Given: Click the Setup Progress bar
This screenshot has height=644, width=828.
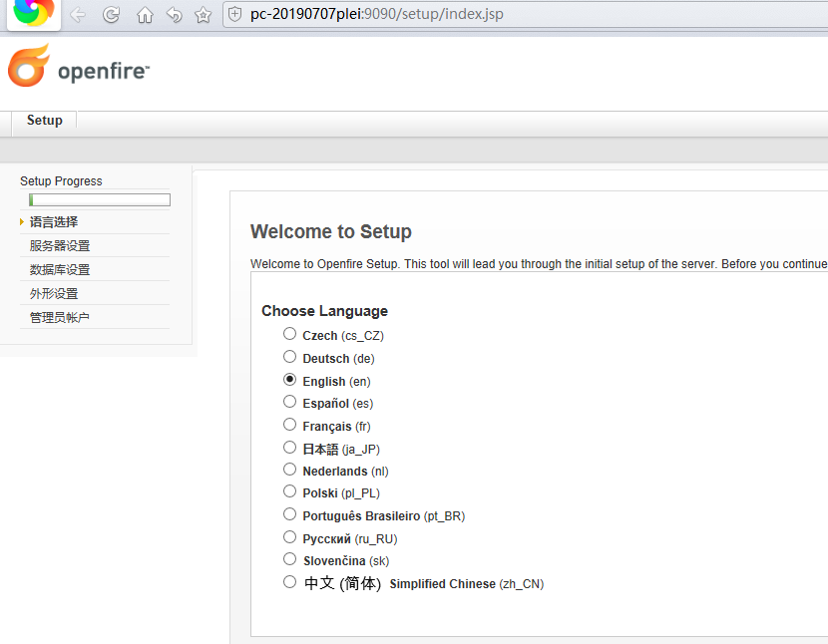Looking at the screenshot, I should (x=100, y=199).
